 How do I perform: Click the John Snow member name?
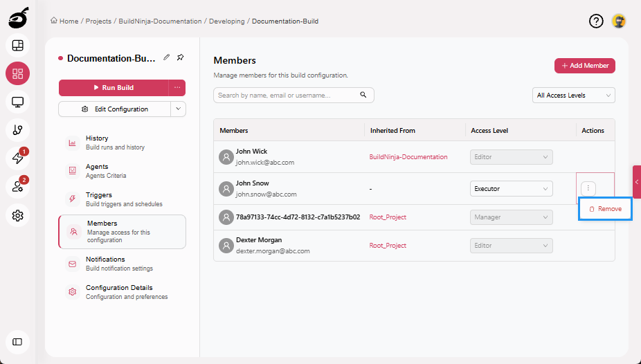(x=252, y=183)
